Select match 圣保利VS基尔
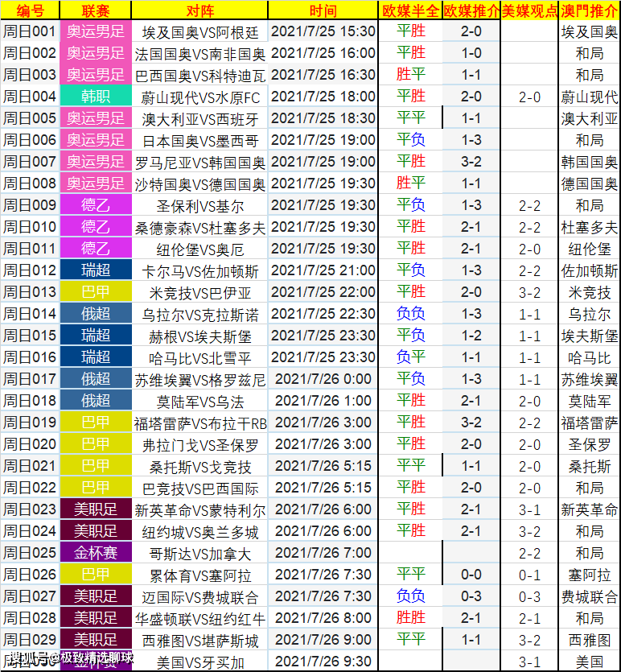This screenshot has width=621, height=672. click(199, 205)
